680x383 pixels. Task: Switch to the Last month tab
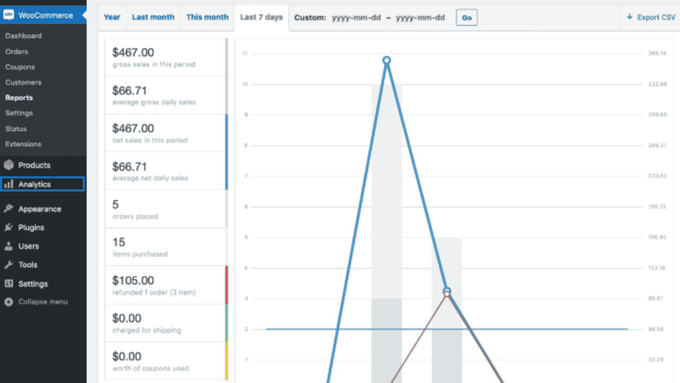[x=153, y=17]
